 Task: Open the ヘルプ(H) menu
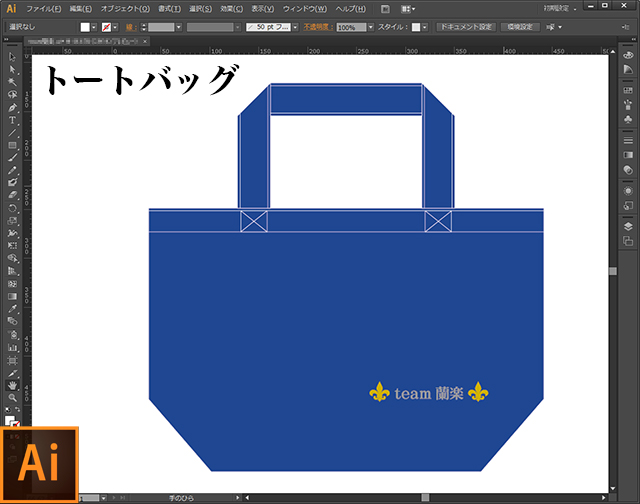tap(351, 9)
